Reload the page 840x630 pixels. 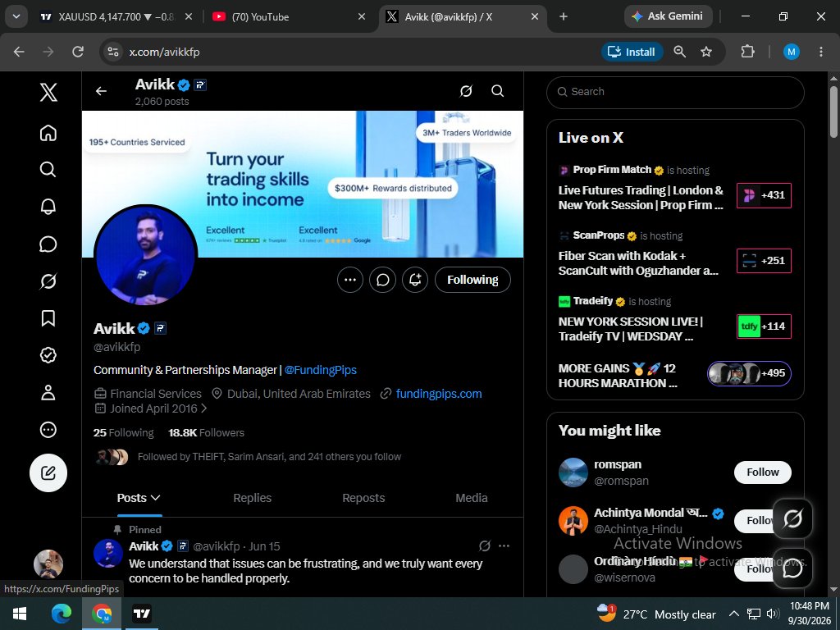click(78, 52)
